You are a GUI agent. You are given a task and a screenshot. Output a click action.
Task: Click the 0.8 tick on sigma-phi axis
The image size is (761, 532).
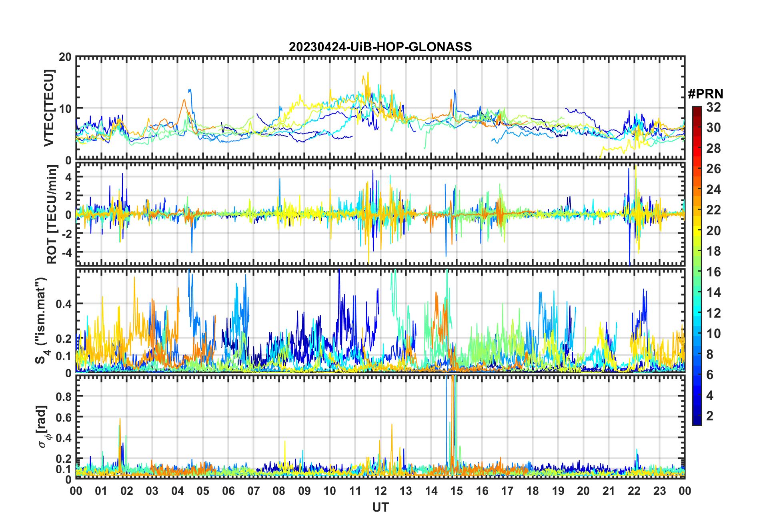(x=63, y=396)
